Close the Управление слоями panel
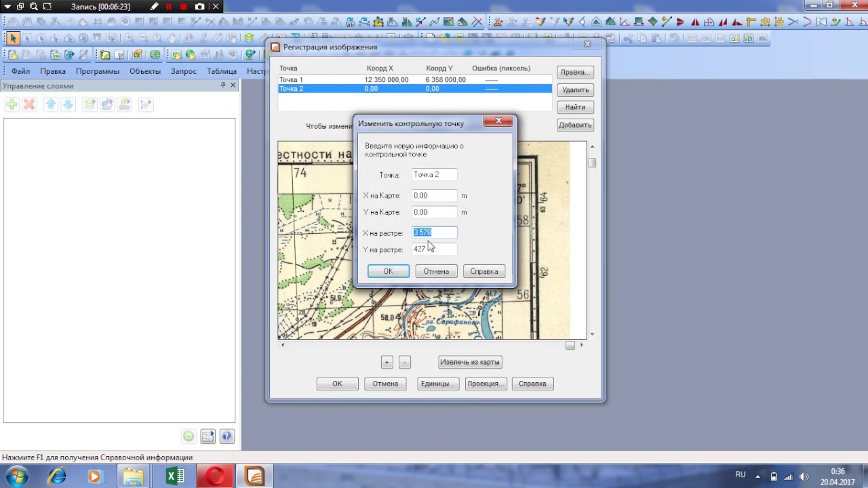The image size is (868, 488). pyautogui.click(x=233, y=85)
